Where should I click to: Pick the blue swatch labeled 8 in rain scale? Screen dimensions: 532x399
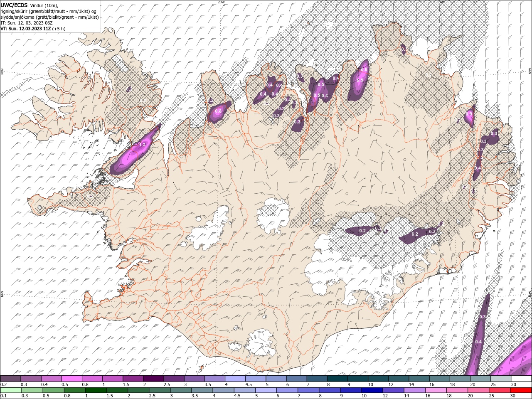[330, 390]
